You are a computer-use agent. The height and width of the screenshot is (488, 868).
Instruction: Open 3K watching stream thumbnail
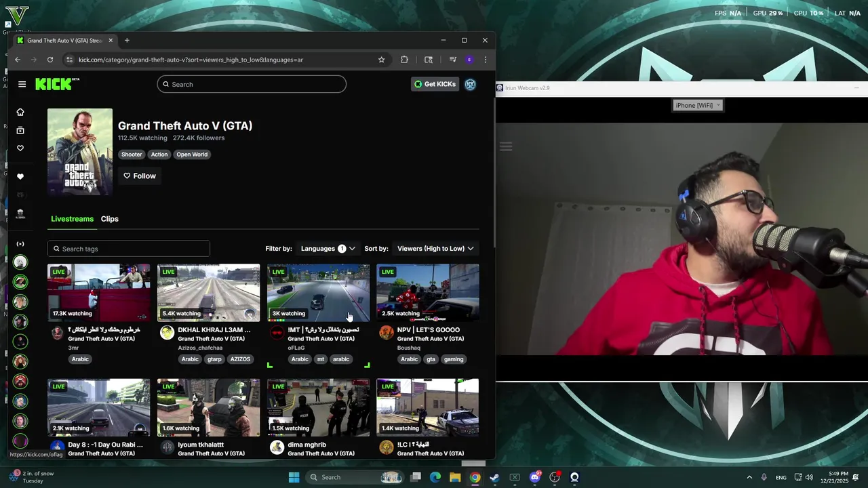coord(319,293)
